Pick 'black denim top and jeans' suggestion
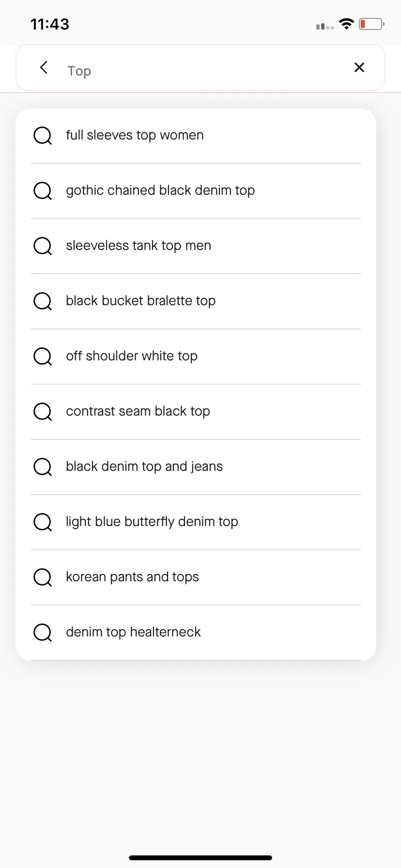Viewport: 401px width, 868px height. pos(196,467)
